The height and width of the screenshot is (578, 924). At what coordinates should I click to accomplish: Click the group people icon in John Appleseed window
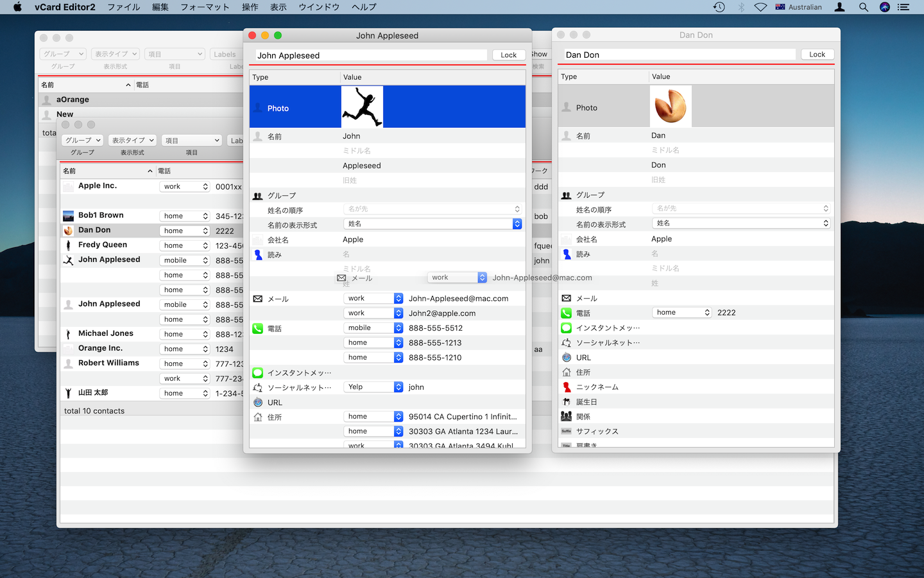coord(257,196)
